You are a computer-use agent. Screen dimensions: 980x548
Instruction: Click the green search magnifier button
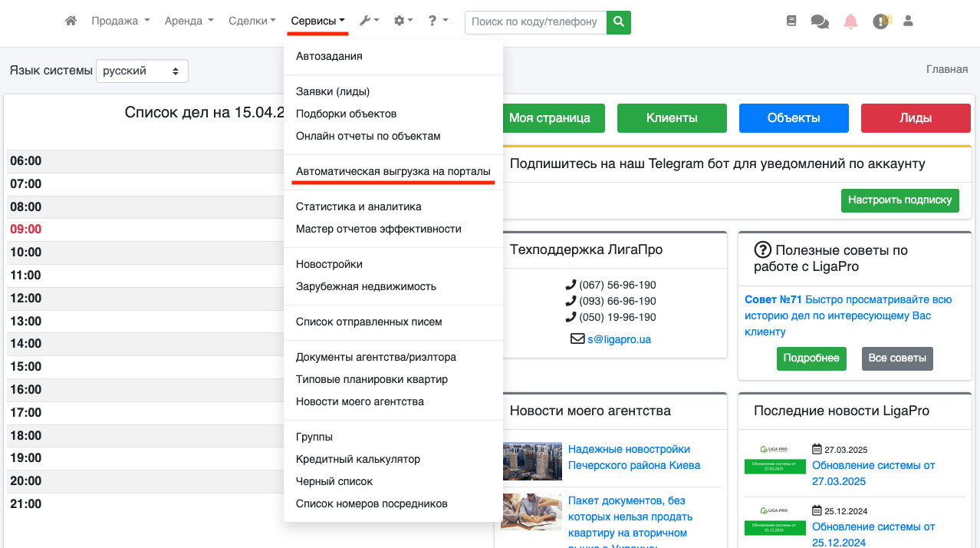tap(619, 22)
